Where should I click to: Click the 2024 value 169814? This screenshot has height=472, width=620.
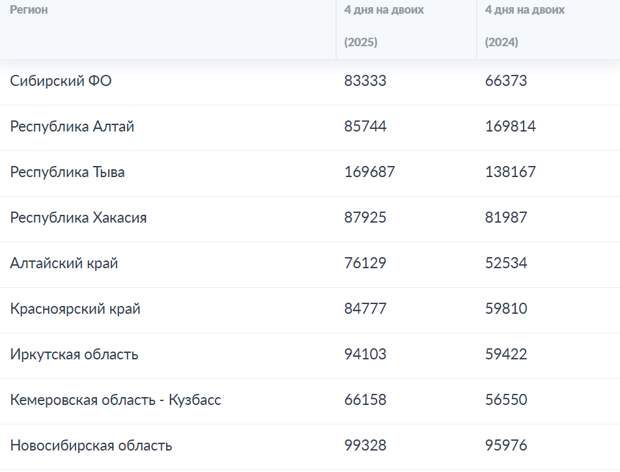click(510, 126)
